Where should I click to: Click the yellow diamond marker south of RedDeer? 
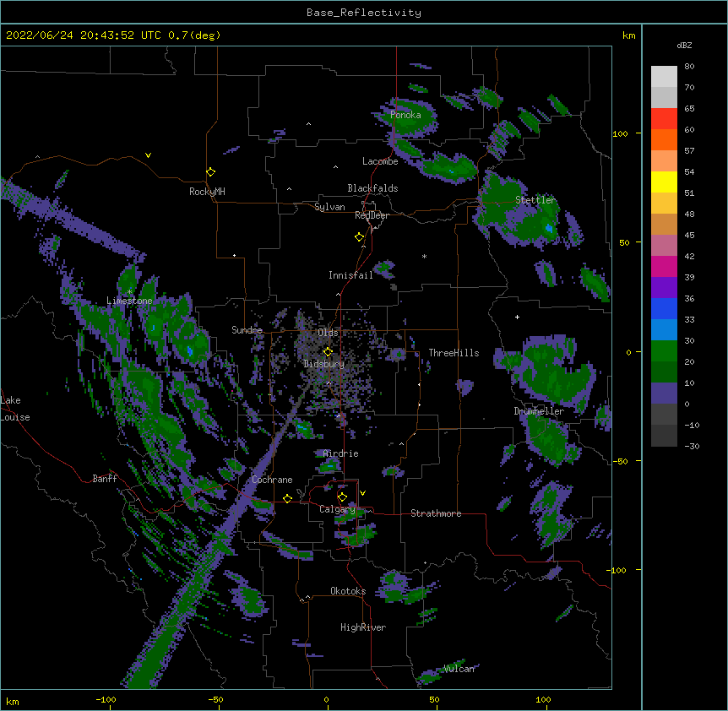[360, 237]
